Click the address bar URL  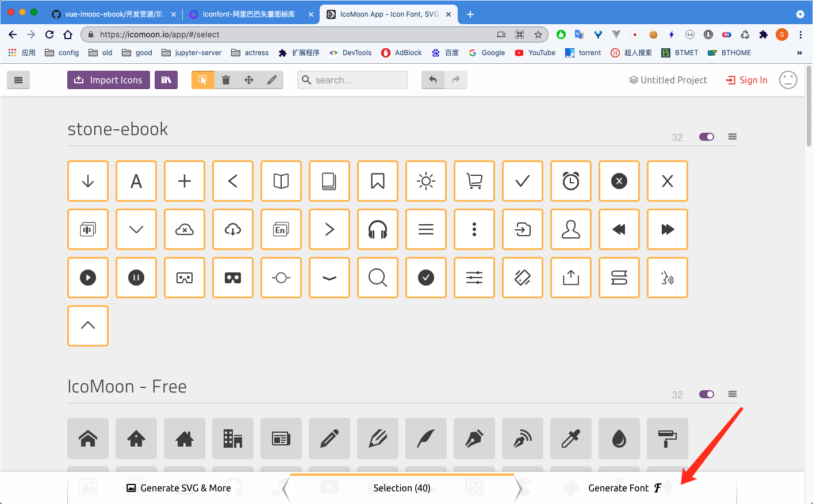159,34
